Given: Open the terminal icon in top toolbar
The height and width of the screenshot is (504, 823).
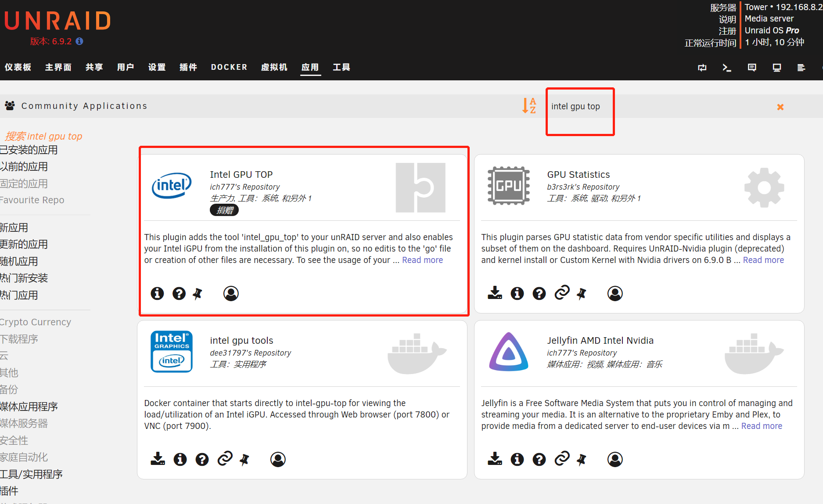Looking at the screenshot, I should (x=727, y=68).
